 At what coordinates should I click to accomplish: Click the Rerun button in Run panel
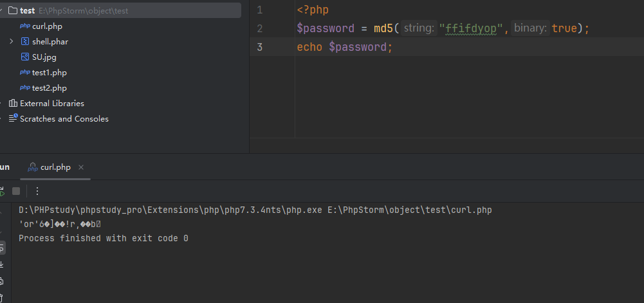2,191
